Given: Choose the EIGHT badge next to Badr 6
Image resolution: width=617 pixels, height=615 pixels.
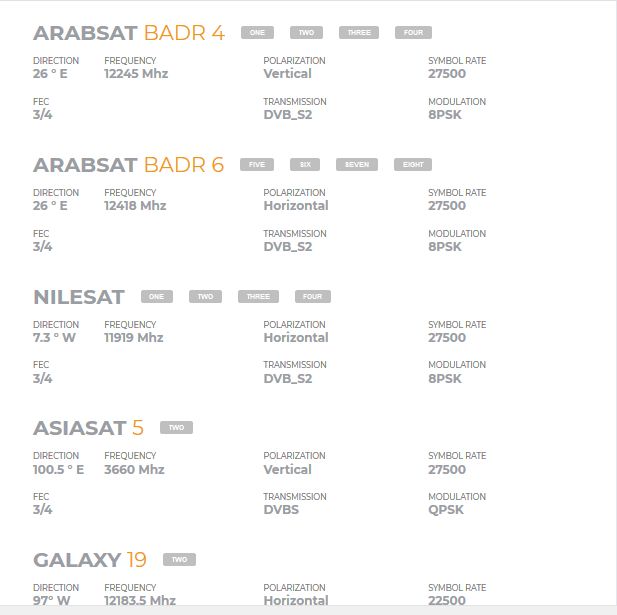Looking at the screenshot, I should point(412,165).
